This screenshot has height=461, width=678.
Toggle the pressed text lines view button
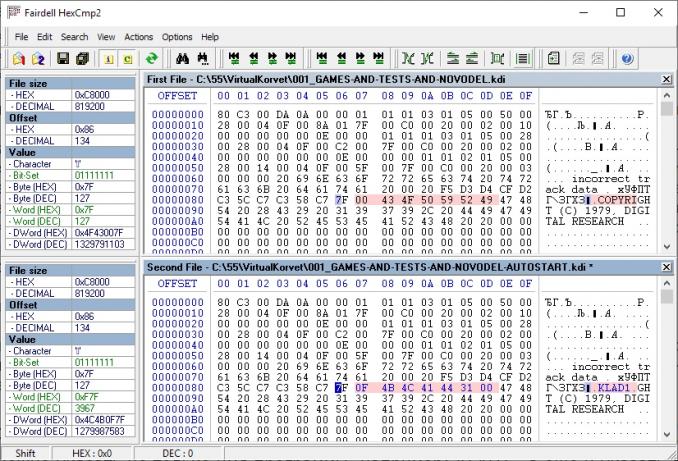(x=522, y=59)
